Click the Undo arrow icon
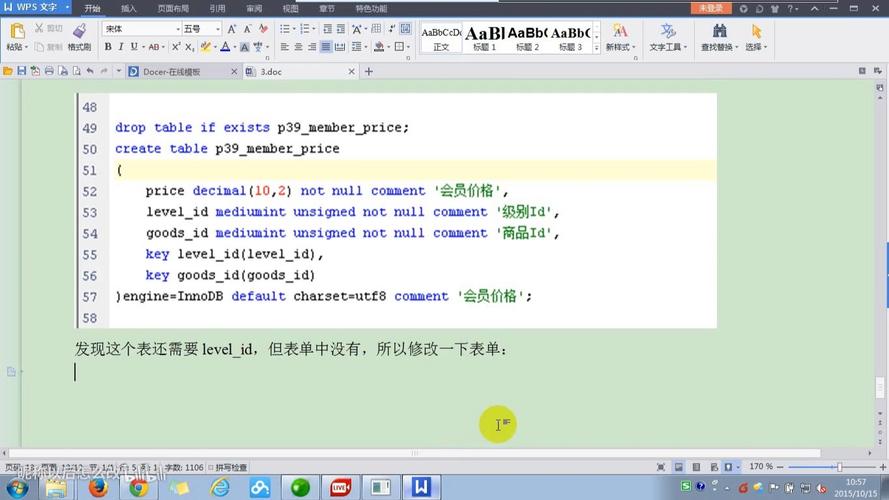Image resolution: width=889 pixels, height=500 pixels. [x=90, y=71]
